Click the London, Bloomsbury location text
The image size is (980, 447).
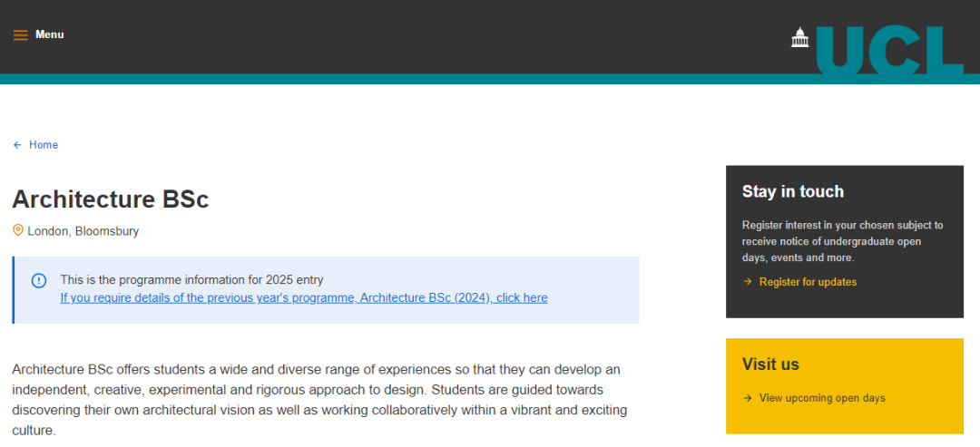[83, 231]
